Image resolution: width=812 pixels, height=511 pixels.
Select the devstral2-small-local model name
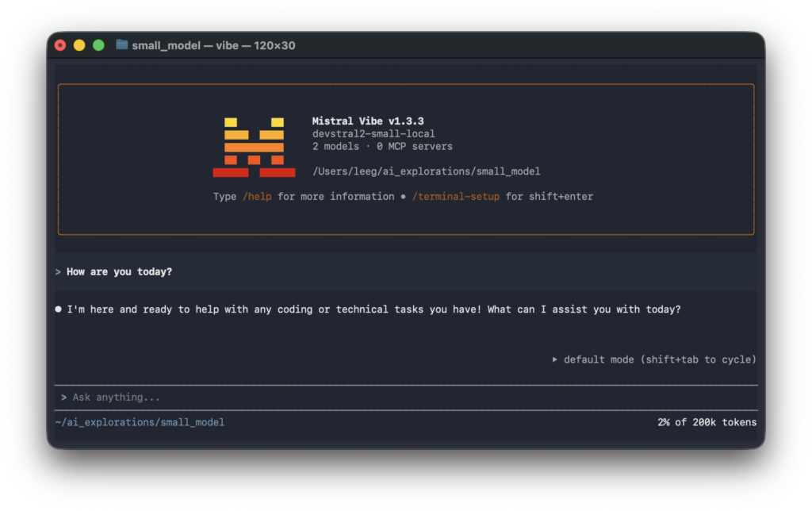point(373,134)
